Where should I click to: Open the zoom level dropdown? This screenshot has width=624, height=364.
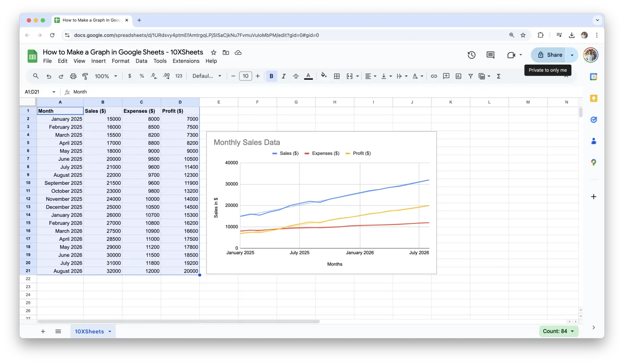click(x=106, y=76)
